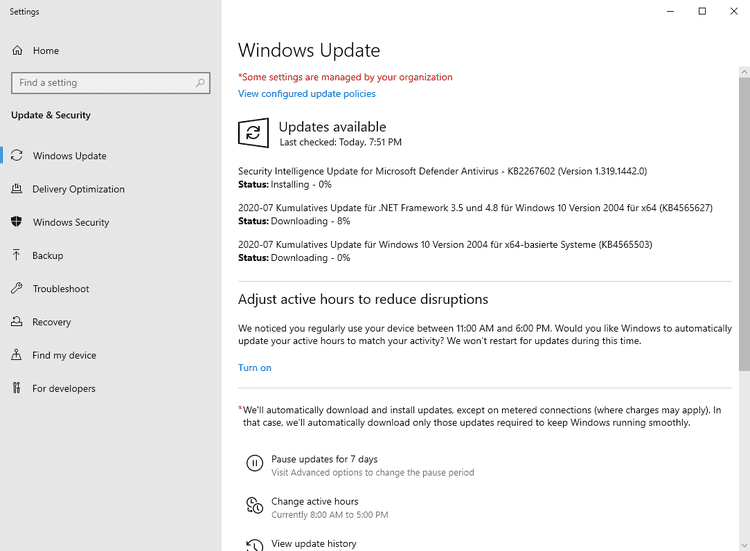Viewport: 750px width, 551px height.
Task: Click the Recovery icon in sidebar
Action: click(17, 321)
